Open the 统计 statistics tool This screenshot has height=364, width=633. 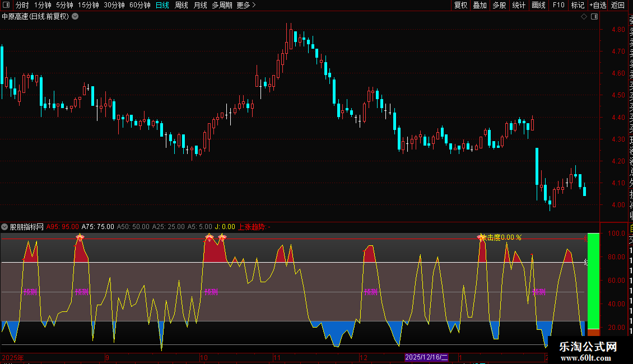pos(519,5)
